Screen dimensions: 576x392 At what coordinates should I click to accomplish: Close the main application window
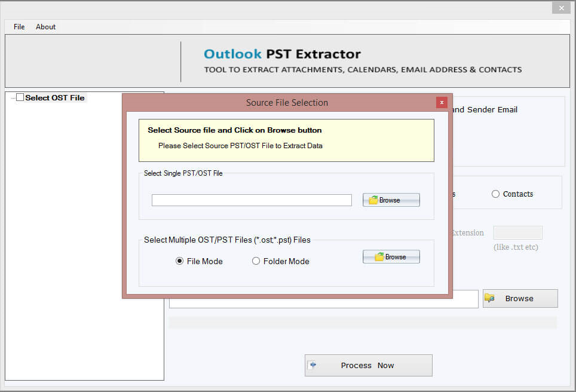pyautogui.click(x=561, y=8)
